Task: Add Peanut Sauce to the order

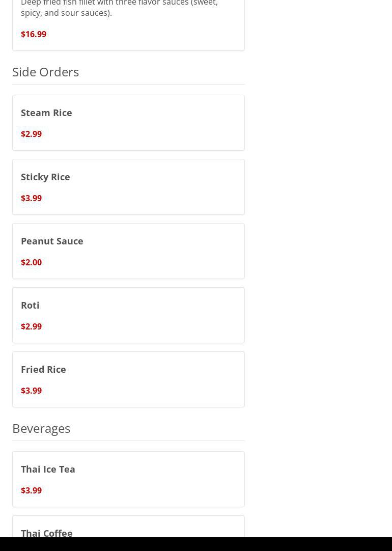Action: click(52, 241)
